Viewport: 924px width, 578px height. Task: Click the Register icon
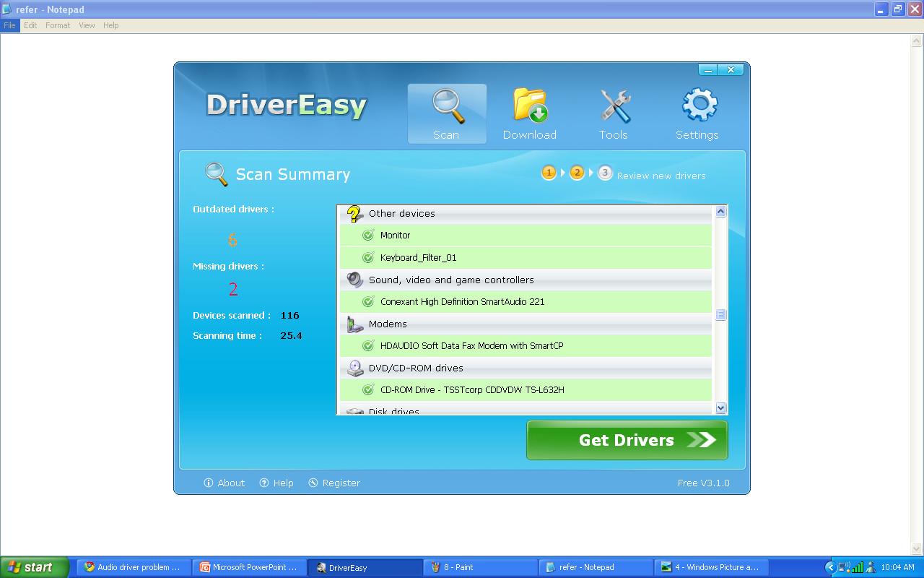click(x=313, y=483)
